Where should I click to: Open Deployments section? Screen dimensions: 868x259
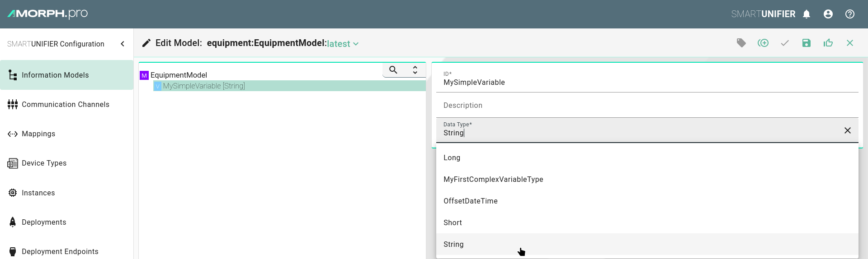(67, 222)
